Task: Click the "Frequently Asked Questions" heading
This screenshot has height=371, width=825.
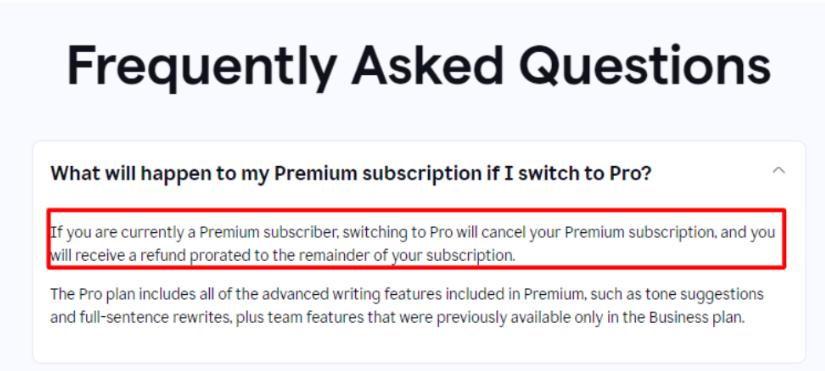Action: [x=419, y=66]
